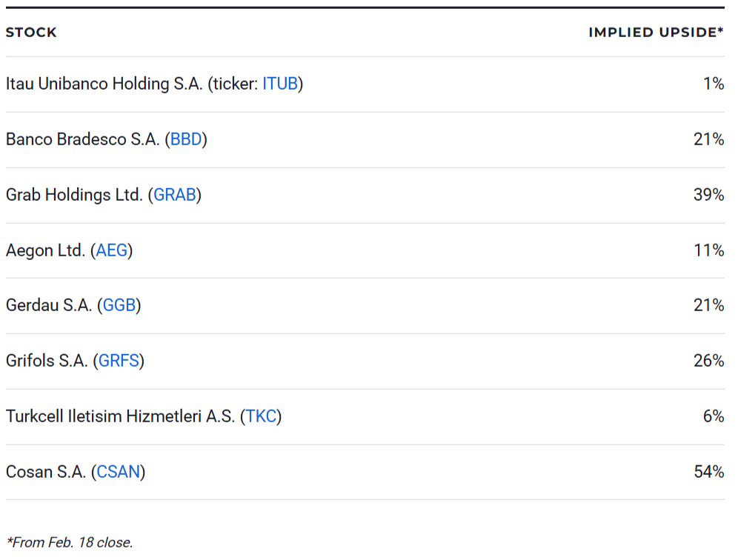Click the "From Feb. 18 close" footnote
This screenshot has width=738, height=560.
coord(70,542)
